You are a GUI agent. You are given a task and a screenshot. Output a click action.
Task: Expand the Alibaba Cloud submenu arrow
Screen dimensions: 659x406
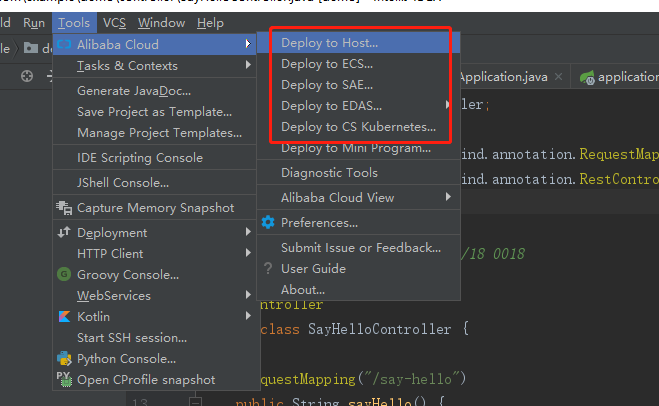pyautogui.click(x=248, y=44)
